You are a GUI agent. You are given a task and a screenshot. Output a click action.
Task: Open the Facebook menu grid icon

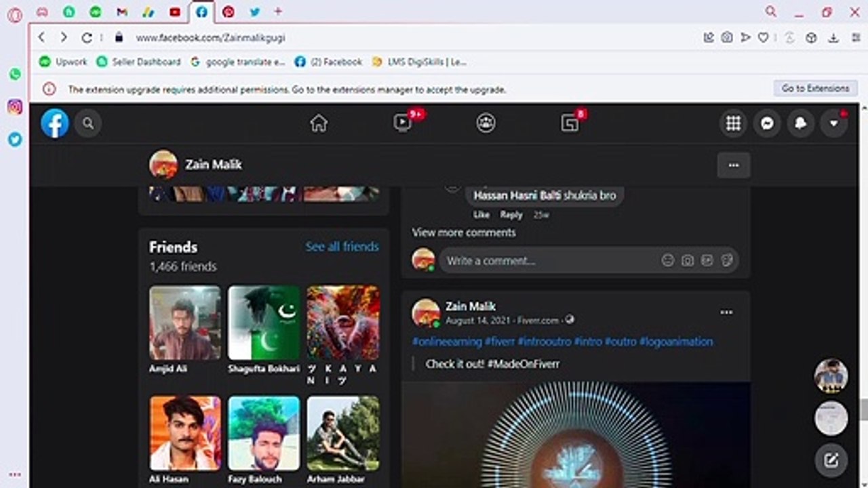click(733, 123)
